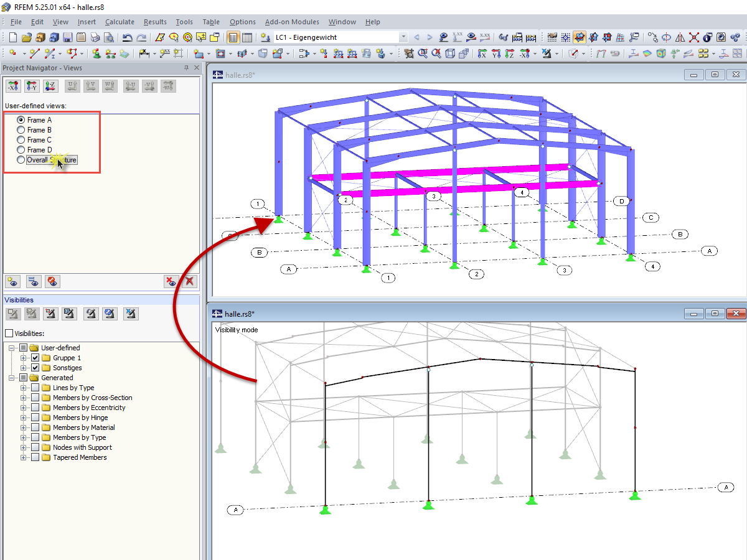Screen dimensions: 747x560
Task: Go to next load case arrow
Action: [x=430, y=37]
